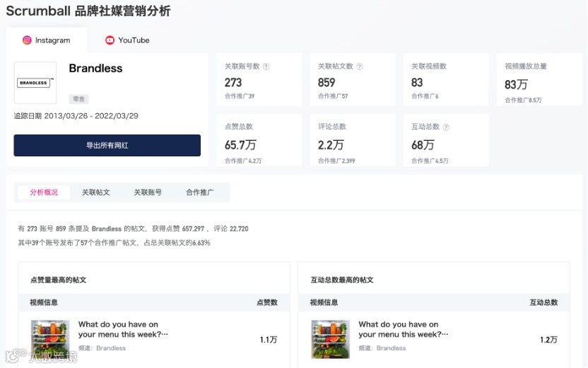This screenshot has height=368, width=588.
Task: Click the 83万 视频播放总量 value
Action: click(x=516, y=84)
